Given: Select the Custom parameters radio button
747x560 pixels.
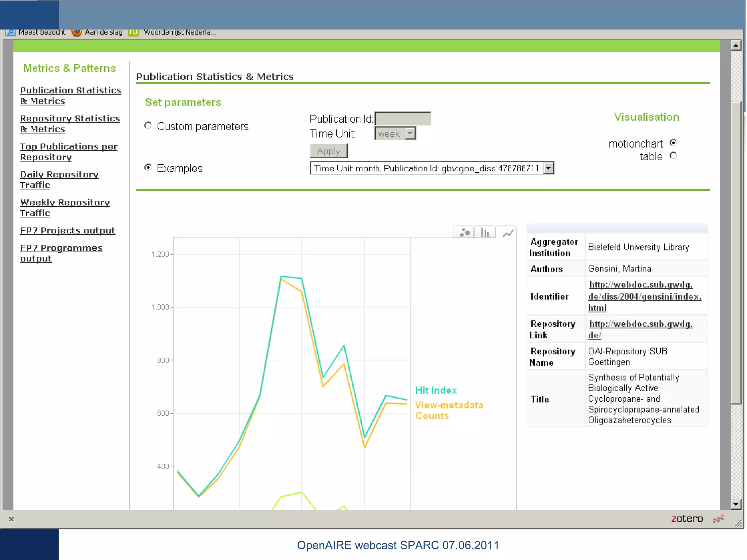Looking at the screenshot, I should (x=148, y=125).
